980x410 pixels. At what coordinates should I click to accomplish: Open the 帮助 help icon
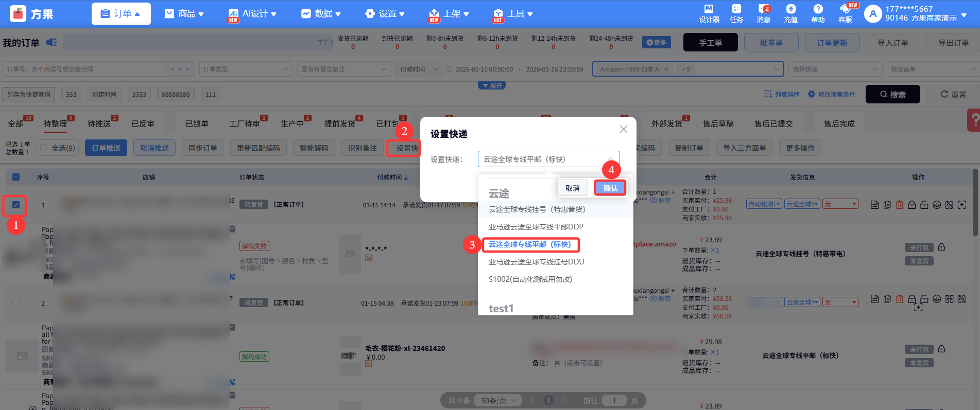818,13
